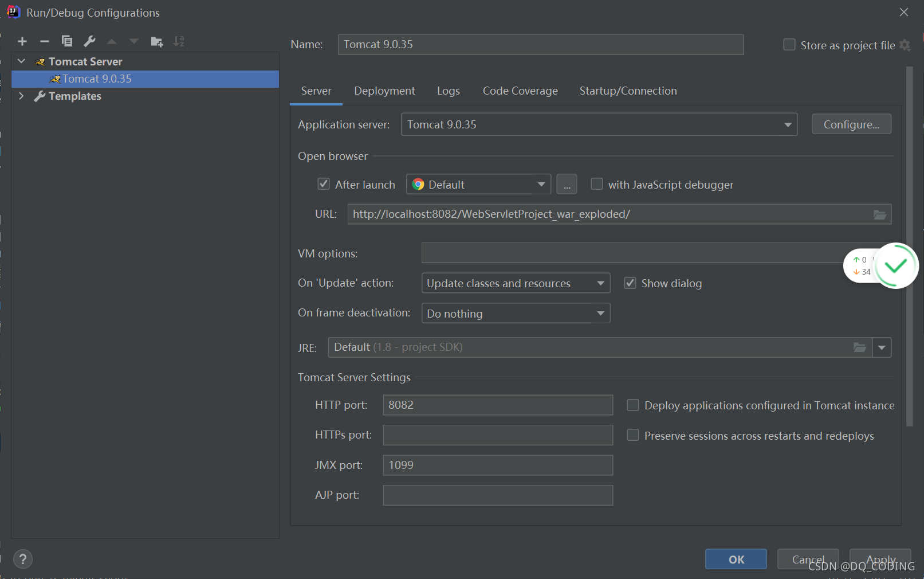Viewport: 924px width, 579px height.
Task: Check Deploy applications configured in Tomcat instance
Action: 633,405
